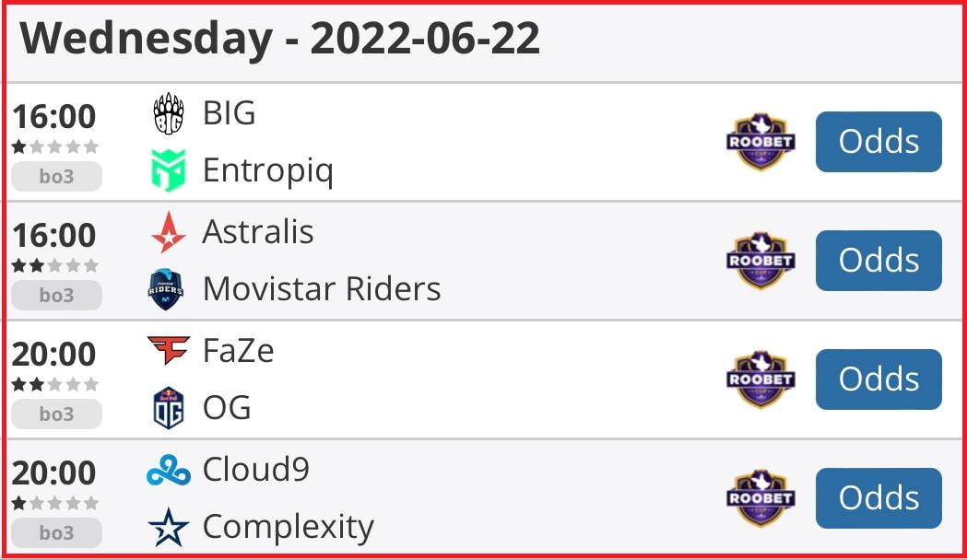The height and width of the screenshot is (560, 967).
Task: Open Odds for BIG vs Entropiq
Action: coord(879,142)
